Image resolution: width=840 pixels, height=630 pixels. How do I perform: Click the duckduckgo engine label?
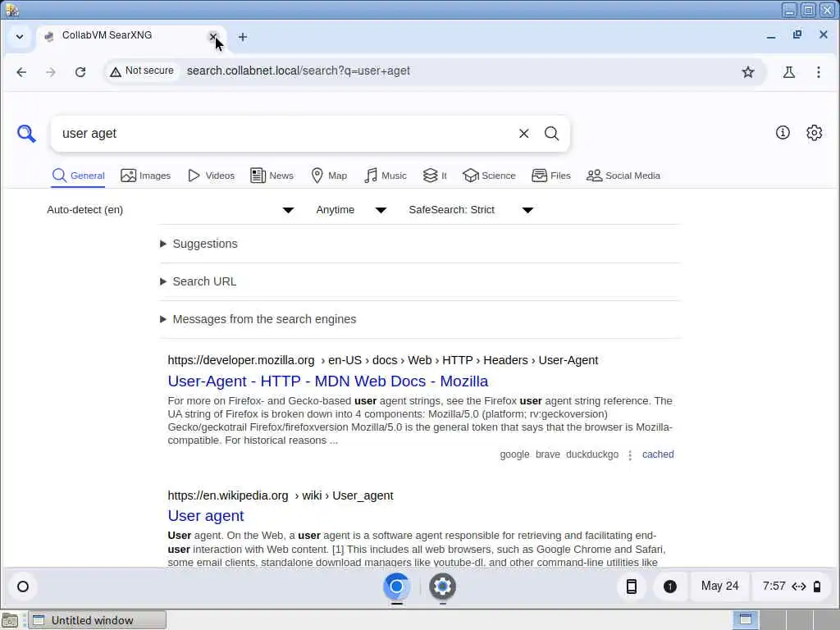click(592, 454)
